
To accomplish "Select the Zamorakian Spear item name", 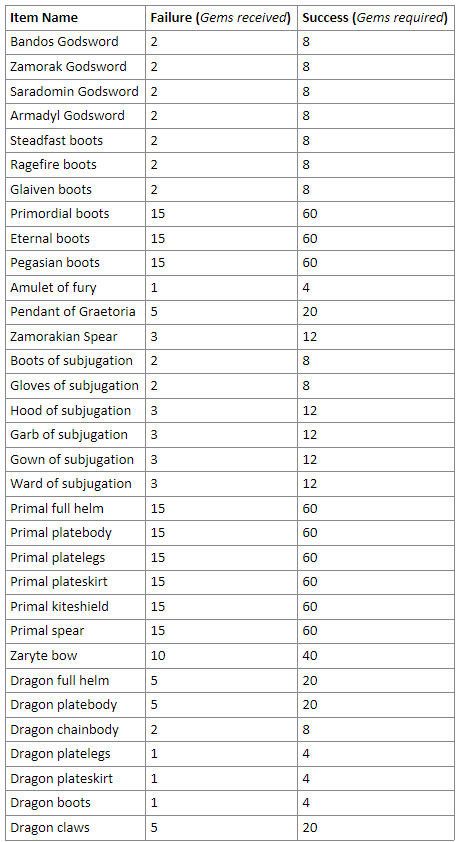I will 63,337.
